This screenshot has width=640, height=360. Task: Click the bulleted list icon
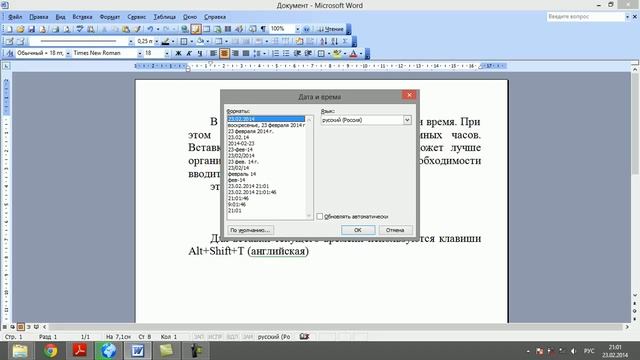pos(286,53)
